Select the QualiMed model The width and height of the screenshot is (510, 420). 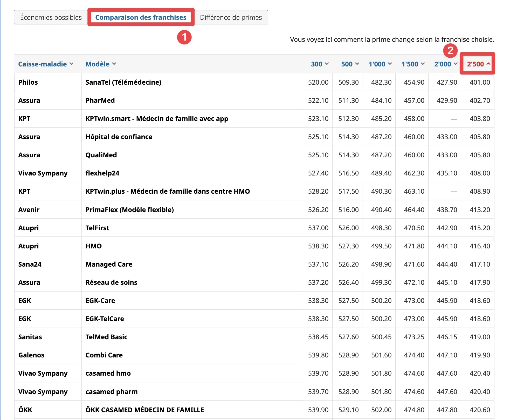(101, 155)
